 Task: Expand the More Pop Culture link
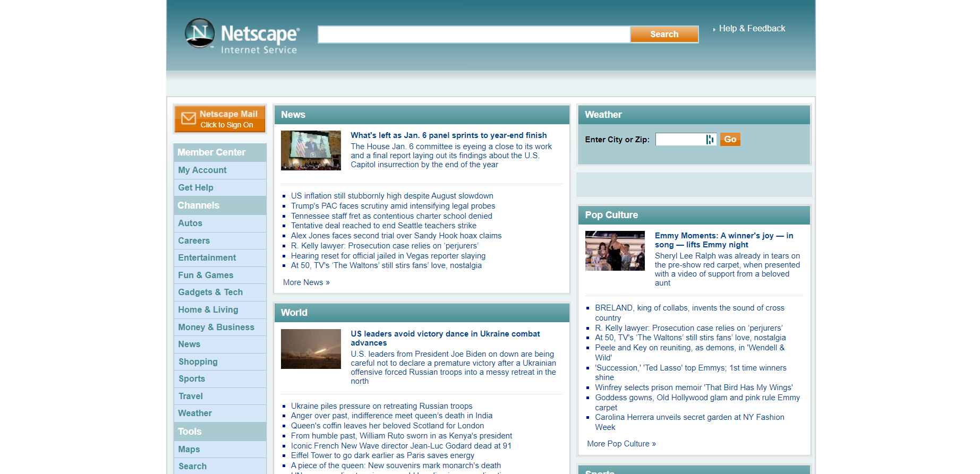coord(621,444)
